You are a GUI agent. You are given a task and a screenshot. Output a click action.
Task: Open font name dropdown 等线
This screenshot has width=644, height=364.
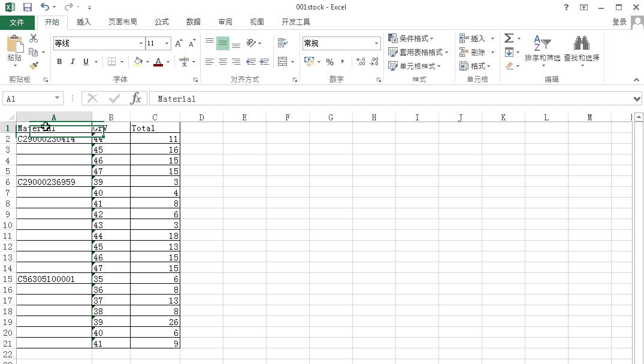point(141,43)
